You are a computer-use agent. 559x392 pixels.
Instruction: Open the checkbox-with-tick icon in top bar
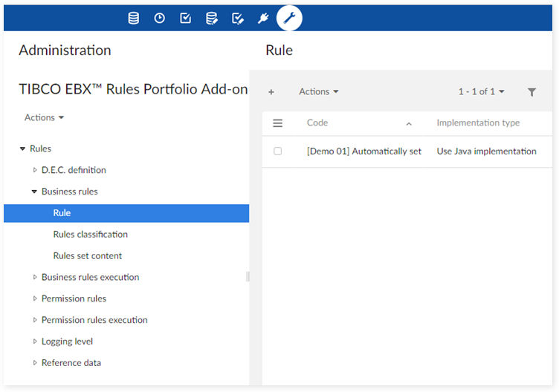(x=185, y=18)
